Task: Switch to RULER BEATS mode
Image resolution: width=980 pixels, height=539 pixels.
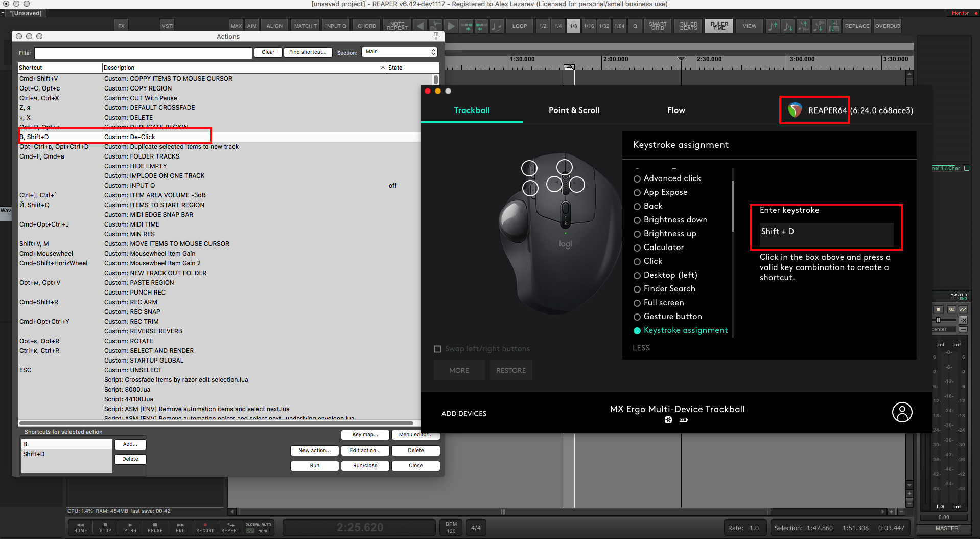Action: 688,26
